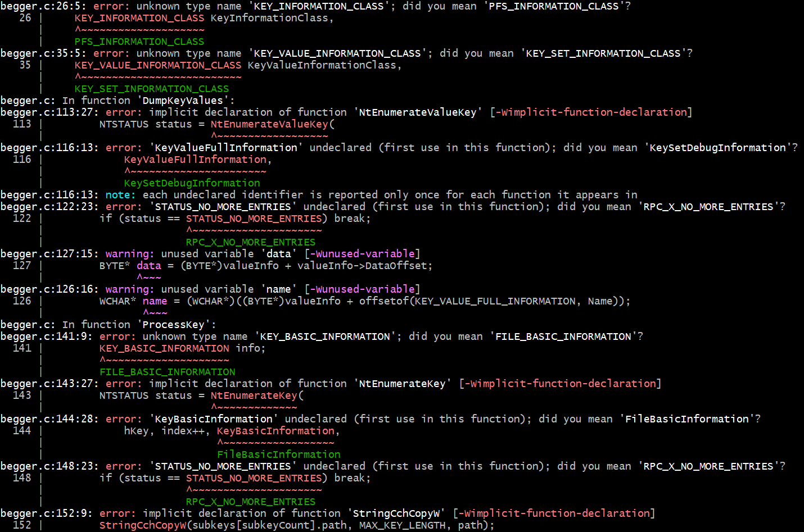Click green suggestion 'KEY_SET_INFORMATION_CLASS'

[152, 89]
